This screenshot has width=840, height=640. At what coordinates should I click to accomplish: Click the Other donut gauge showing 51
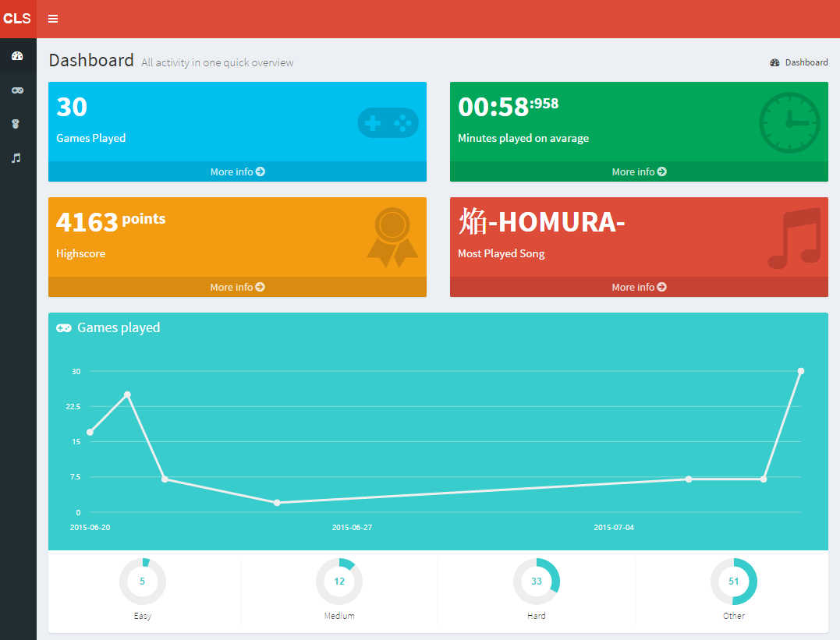(733, 582)
